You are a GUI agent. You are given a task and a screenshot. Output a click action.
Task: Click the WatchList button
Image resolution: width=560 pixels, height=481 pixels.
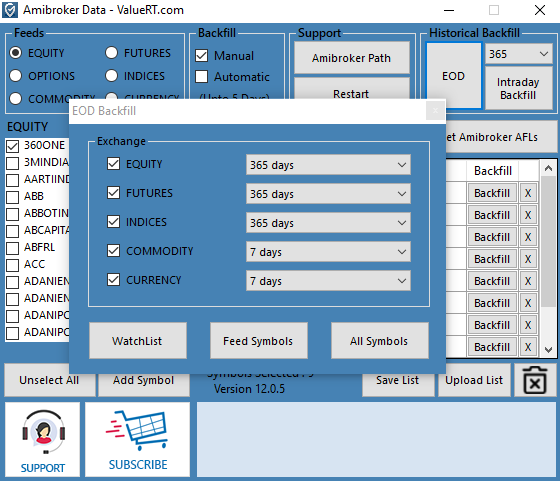(138, 341)
